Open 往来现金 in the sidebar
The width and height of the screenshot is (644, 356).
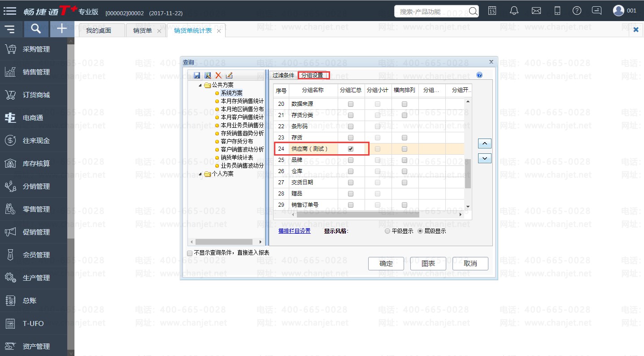34,141
